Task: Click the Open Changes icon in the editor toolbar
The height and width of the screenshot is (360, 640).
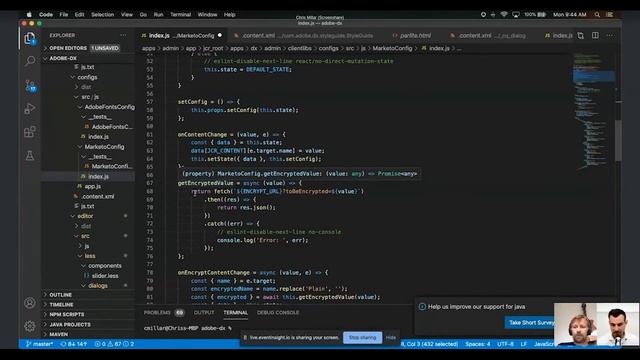Action: tap(580, 36)
